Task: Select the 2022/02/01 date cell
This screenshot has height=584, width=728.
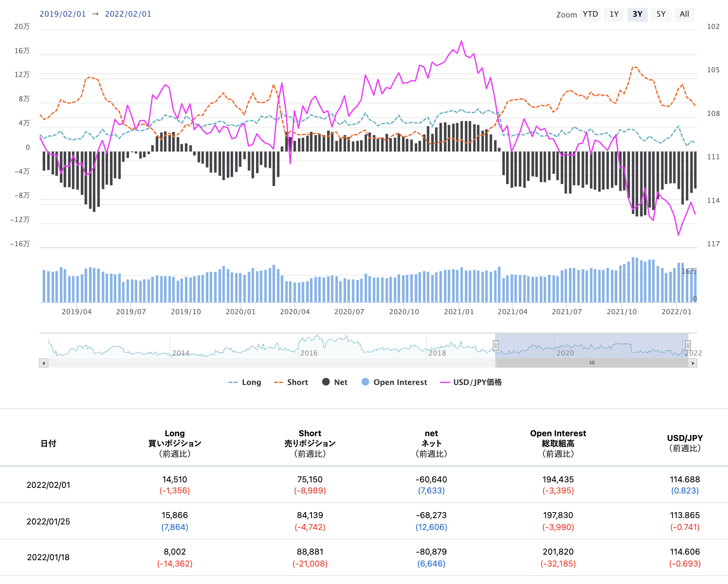Action: 48,485
